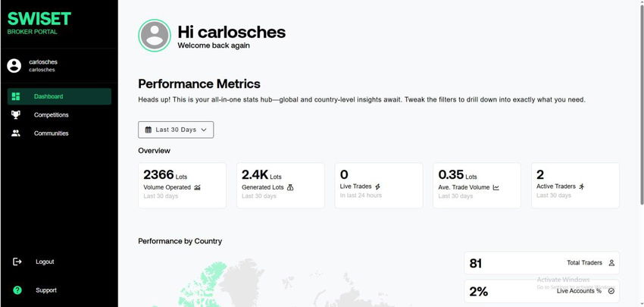Click the Live Trades lightning icon
This screenshot has width=644, height=307.
click(378, 186)
